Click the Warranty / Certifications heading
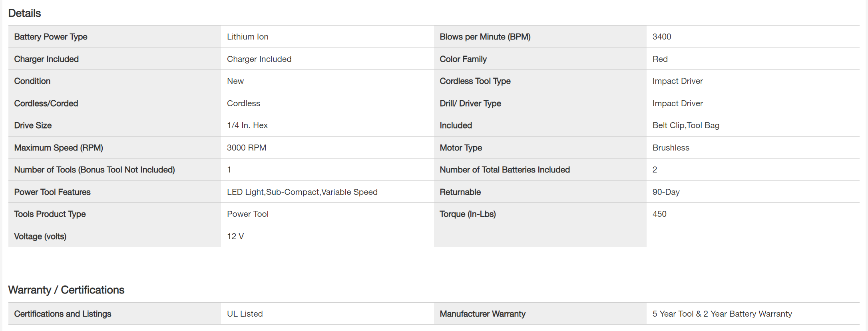The height and width of the screenshot is (331, 868). [66, 290]
